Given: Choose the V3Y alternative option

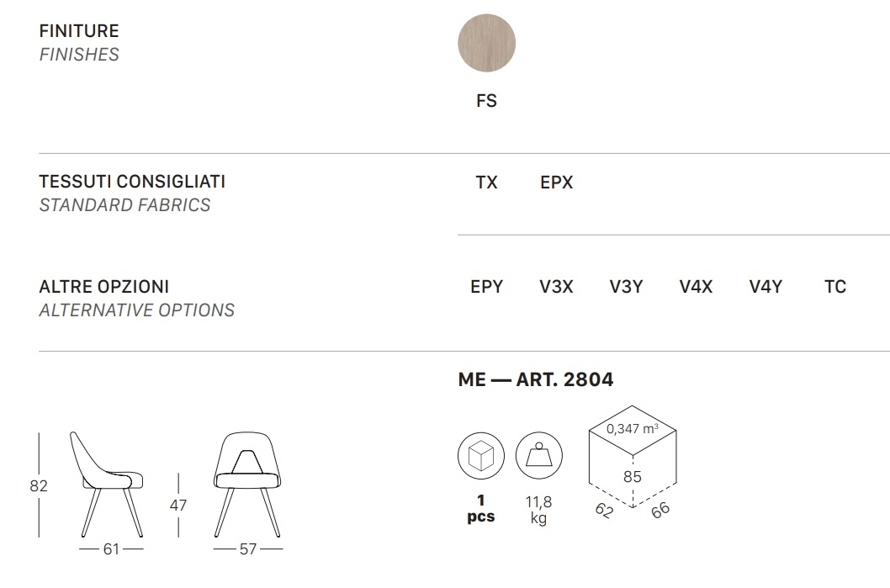Looking at the screenshot, I should pyautogui.click(x=626, y=287).
